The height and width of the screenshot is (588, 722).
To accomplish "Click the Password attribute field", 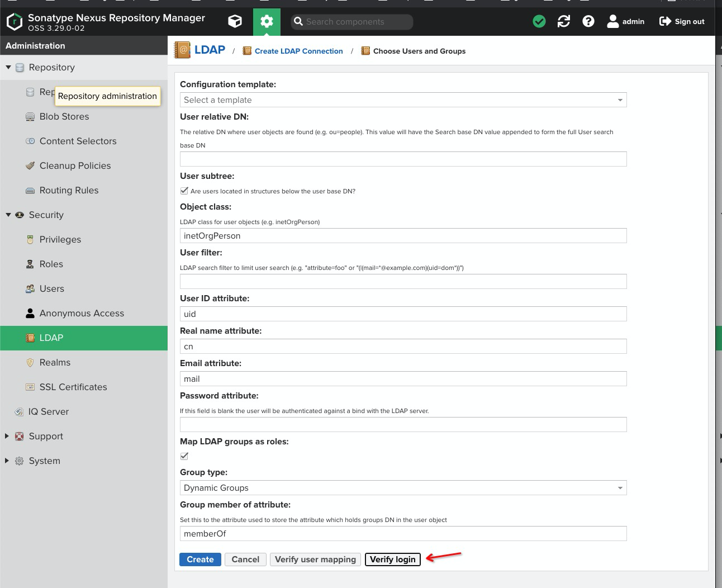I will click(403, 425).
